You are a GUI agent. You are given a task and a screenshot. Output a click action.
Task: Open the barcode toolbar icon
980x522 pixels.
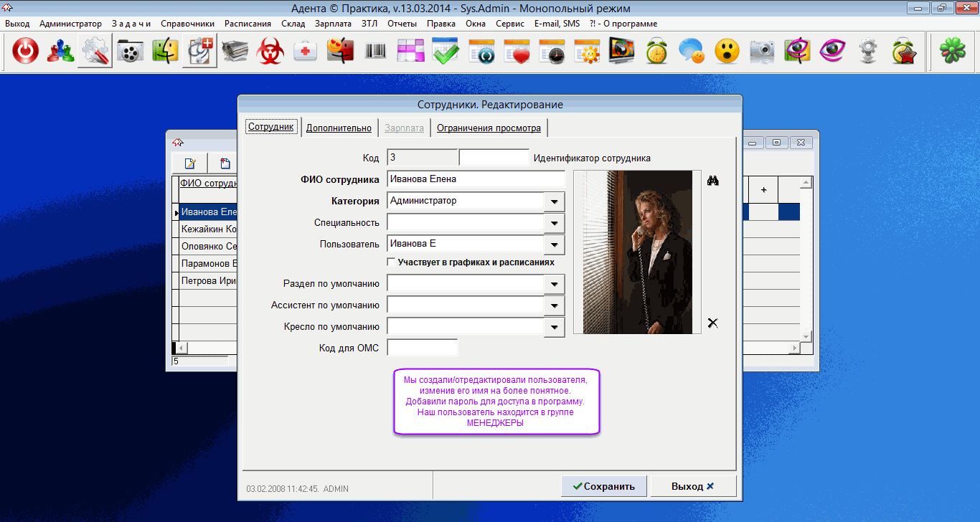[x=376, y=51]
